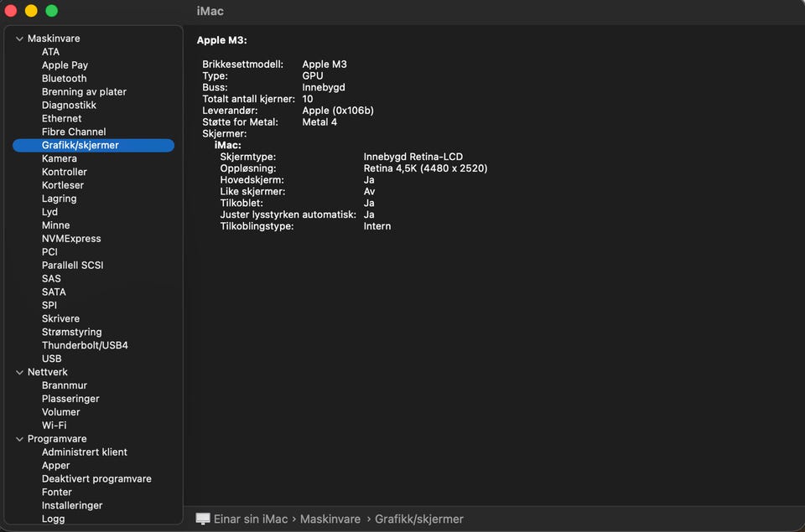Click the Programvare category label
Image resolution: width=805 pixels, height=532 pixels.
(x=57, y=439)
